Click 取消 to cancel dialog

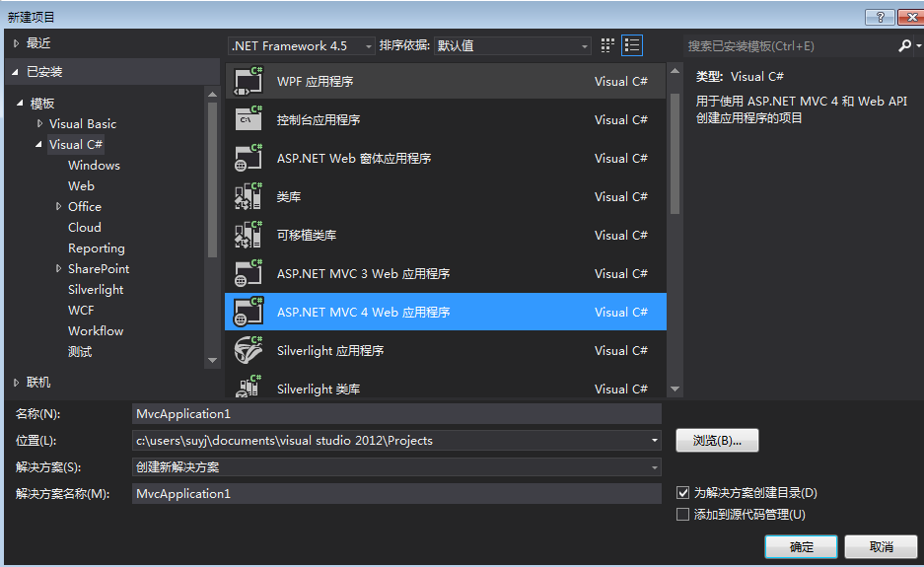click(881, 547)
